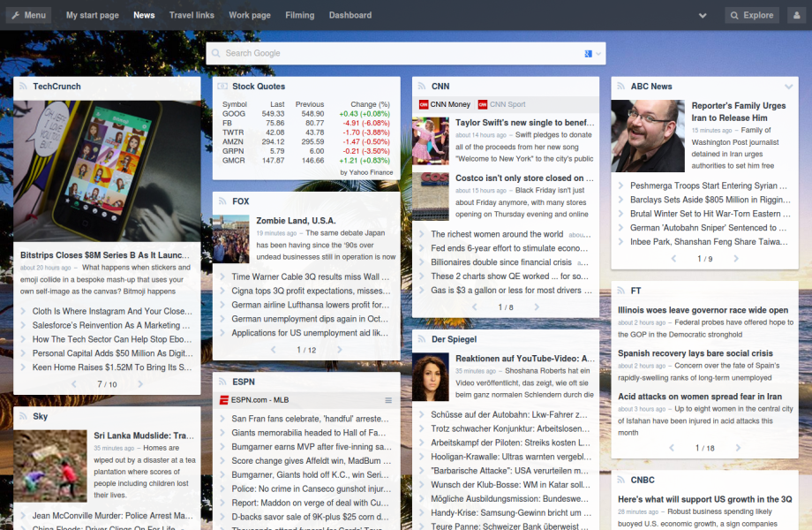The height and width of the screenshot is (530, 812).
Task: Open 'Zombie Land, U.S.A.' headline
Action: (x=297, y=221)
